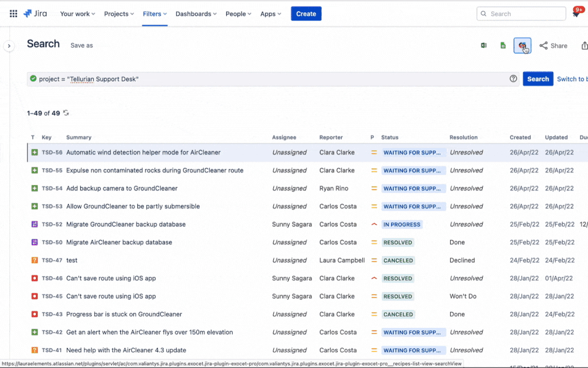588x368 pixels.
Task: Open the Projects dropdown menu
Action: [x=118, y=14]
